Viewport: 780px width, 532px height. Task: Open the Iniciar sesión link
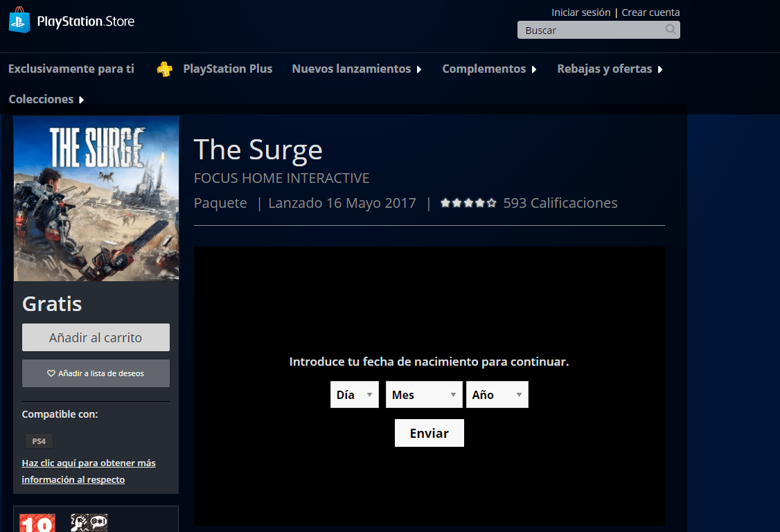(x=580, y=12)
